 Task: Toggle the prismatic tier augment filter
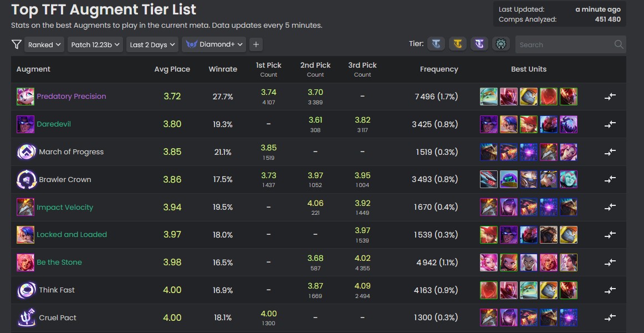(479, 44)
